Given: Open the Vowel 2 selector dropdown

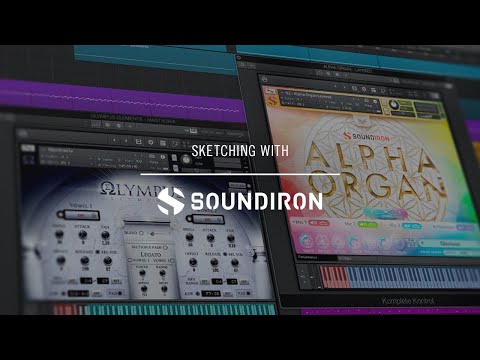Looking at the screenshot, I should [x=208, y=219].
